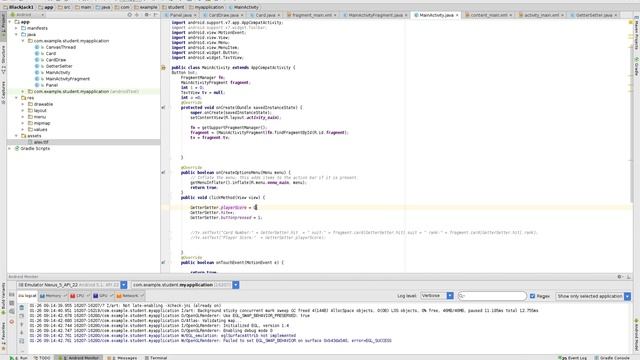This screenshot has height=360, width=640.
Task: Click collapse-all icon in Project panel header
Action: 137,15
